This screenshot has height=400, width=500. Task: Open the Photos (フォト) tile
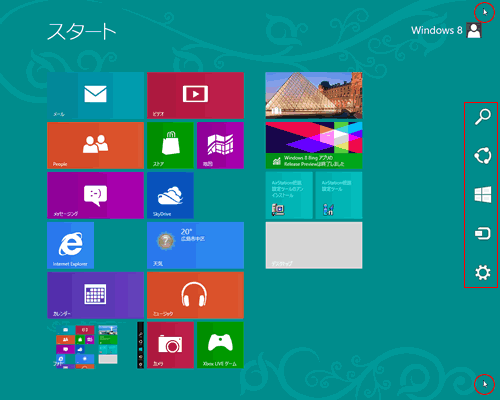(96, 345)
